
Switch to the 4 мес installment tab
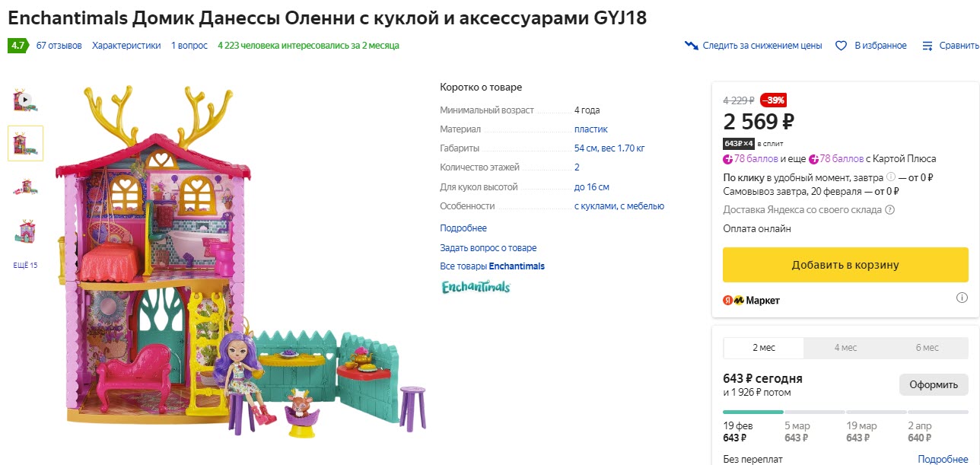pos(845,347)
